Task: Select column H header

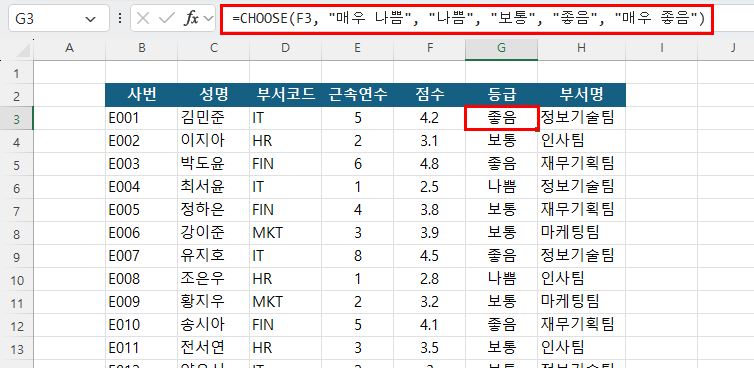Action: click(582, 48)
